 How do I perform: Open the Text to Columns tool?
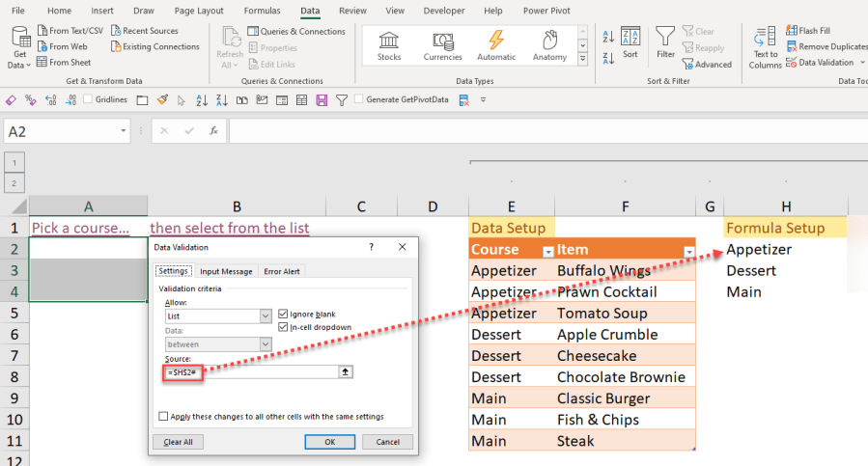(x=765, y=39)
